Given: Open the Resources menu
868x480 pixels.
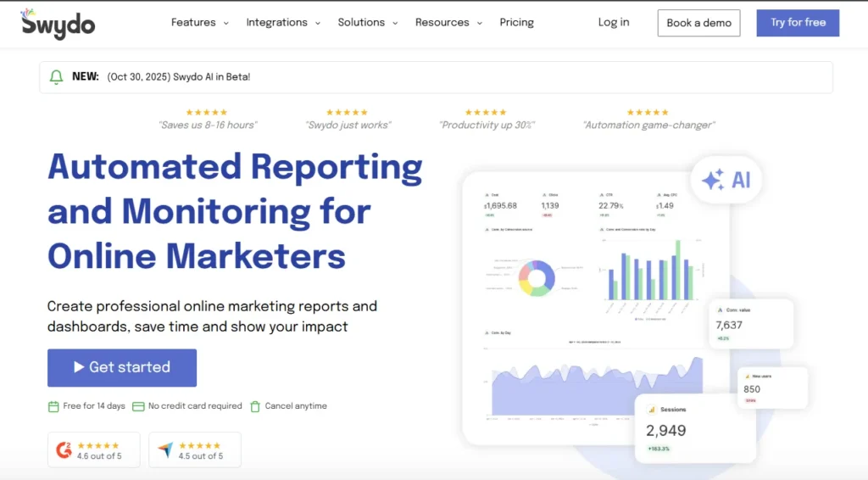Looking at the screenshot, I should pos(442,22).
